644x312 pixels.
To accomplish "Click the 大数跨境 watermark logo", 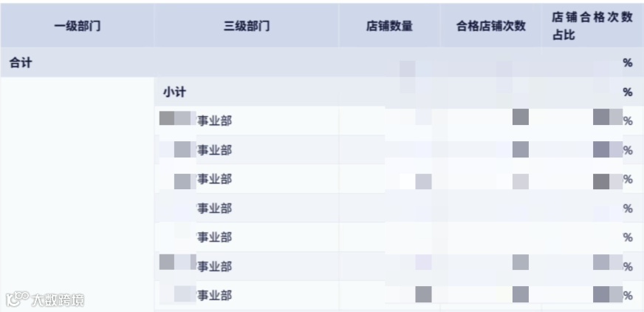I will (x=45, y=299).
